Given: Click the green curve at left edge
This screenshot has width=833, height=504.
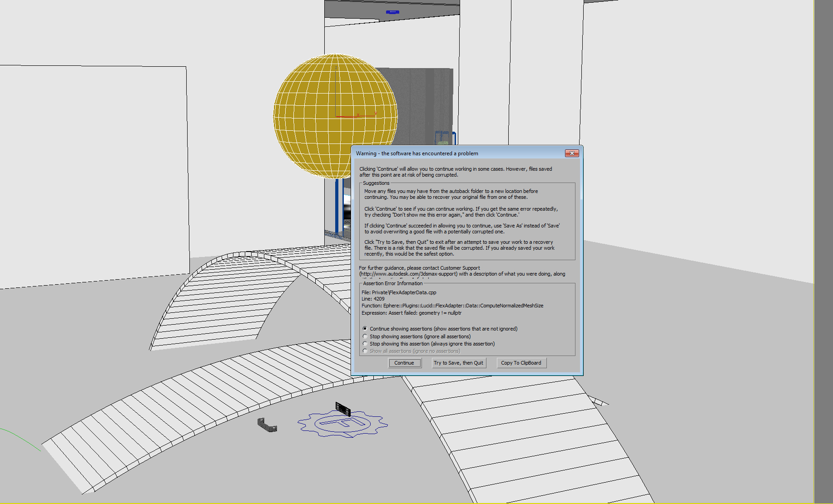Looking at the screenshot, I should (x=20, y=437).
